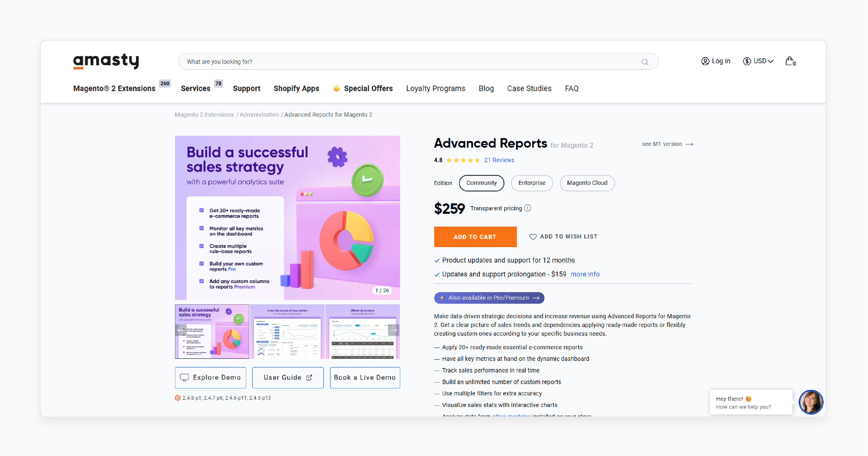This screenshot has width=868, height=456.
Task: Click the dollar currency icon
Action: coord(747,61)
